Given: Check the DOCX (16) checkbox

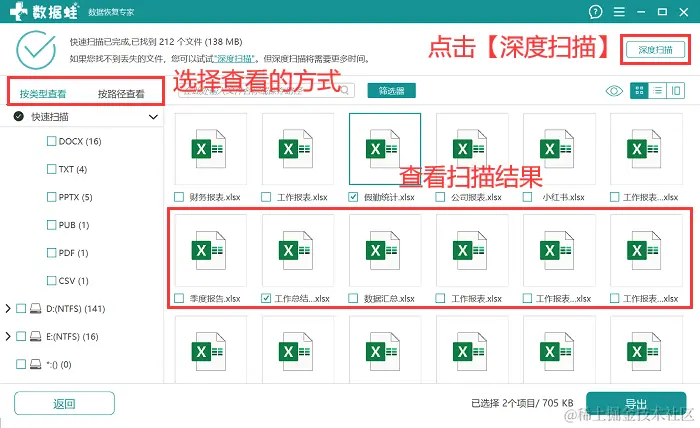Looking at the screenshot, I should [52, 141].
